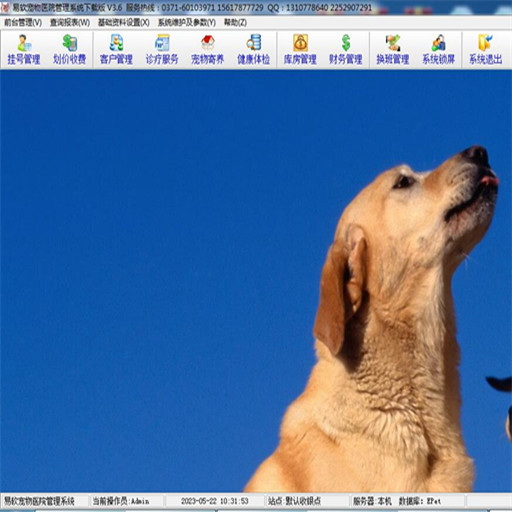Open 健康体检 health checkup icon
This screenshot has width=512, height=512.
coord(254,50)
